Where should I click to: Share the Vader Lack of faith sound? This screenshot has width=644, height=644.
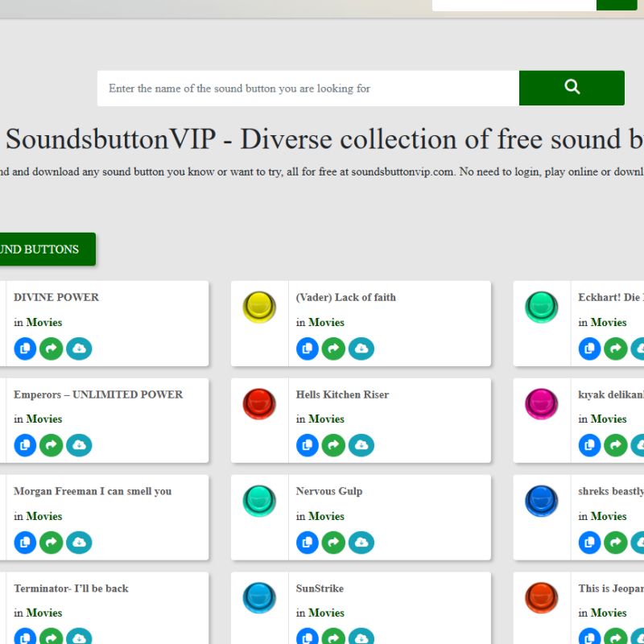333,349
